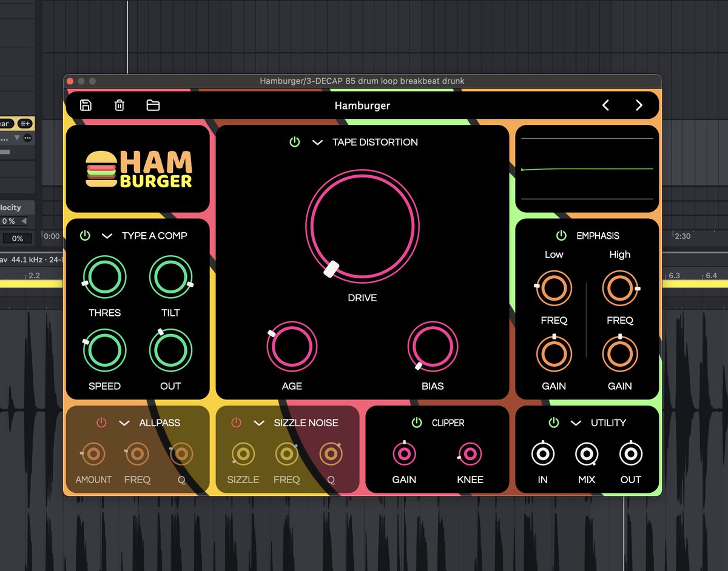This screenshot has width=728, height=571.
Task: Enable the Sizzle Noise power button
Action: 236,422
